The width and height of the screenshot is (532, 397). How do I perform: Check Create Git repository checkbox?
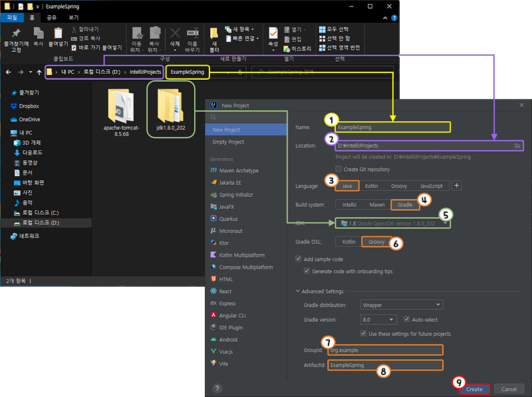coord(338,169)
